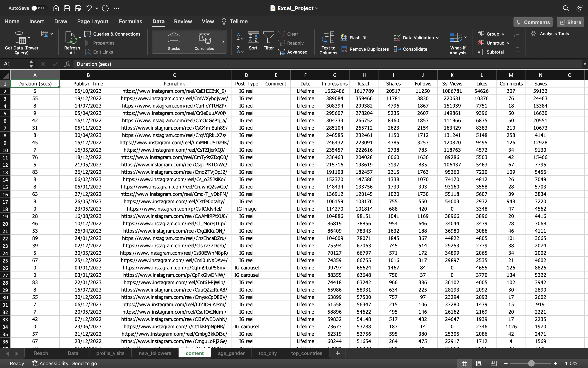Click Get Data (Power Query) icon
The image size is (588, 368).
pyautogui.click(x=20, y=37)
